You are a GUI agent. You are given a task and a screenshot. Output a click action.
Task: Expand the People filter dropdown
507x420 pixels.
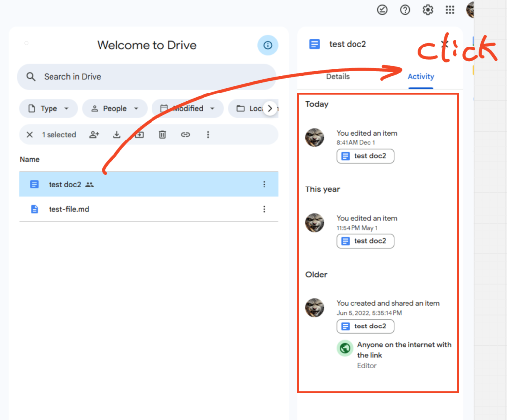114,109
